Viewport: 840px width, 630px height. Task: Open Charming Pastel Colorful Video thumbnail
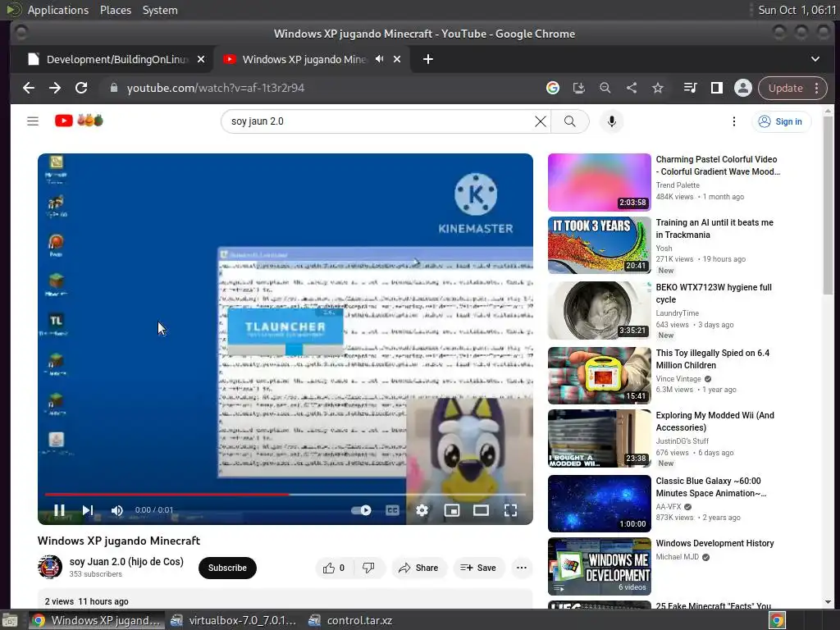click(600, 183)
